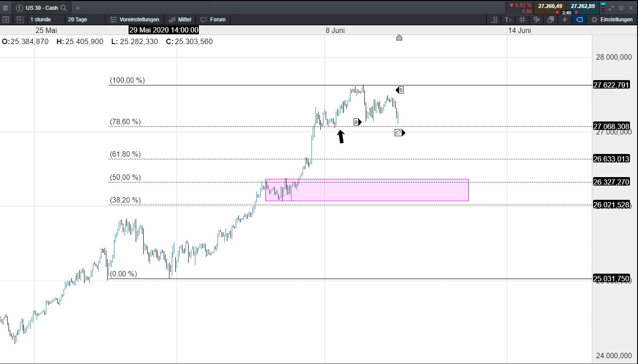The image size is (638, 364).
Task: Select the 50,00 % Fibonacci level label
Action: [x=125, y=177]
